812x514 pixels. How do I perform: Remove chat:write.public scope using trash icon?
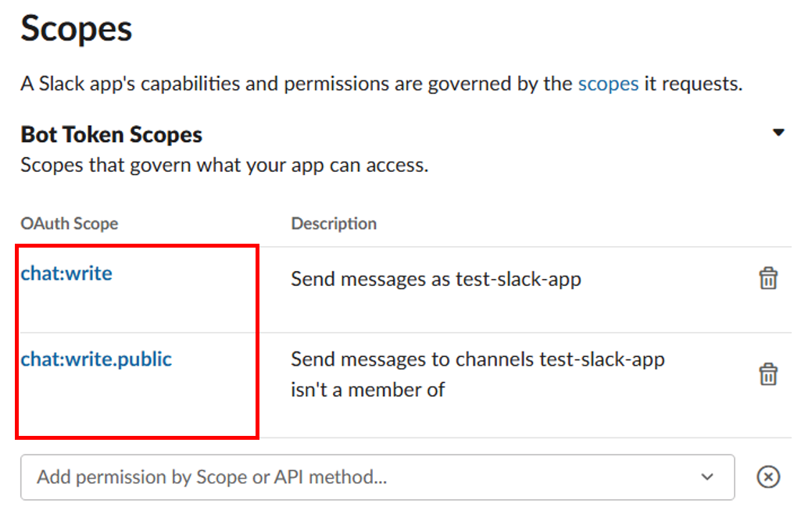768,374
